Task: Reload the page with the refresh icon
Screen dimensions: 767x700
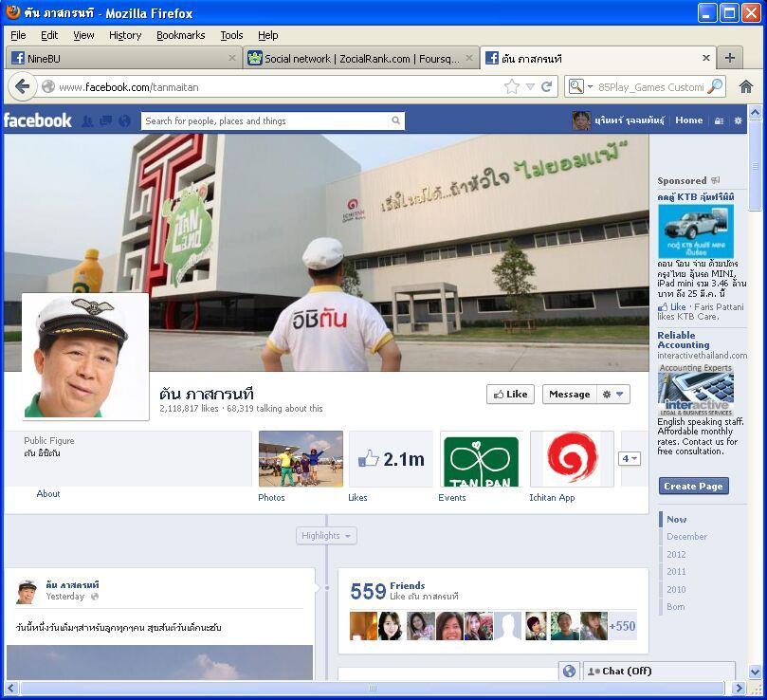Action: click(x=547, y=86)
